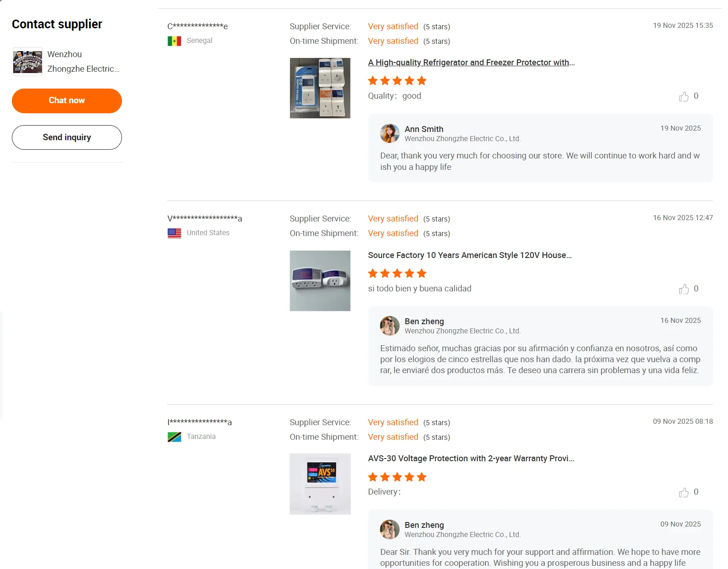Click thumbs-up on the United States review
Viewport: 728px width, 569px height.
[x=684, y=289]
